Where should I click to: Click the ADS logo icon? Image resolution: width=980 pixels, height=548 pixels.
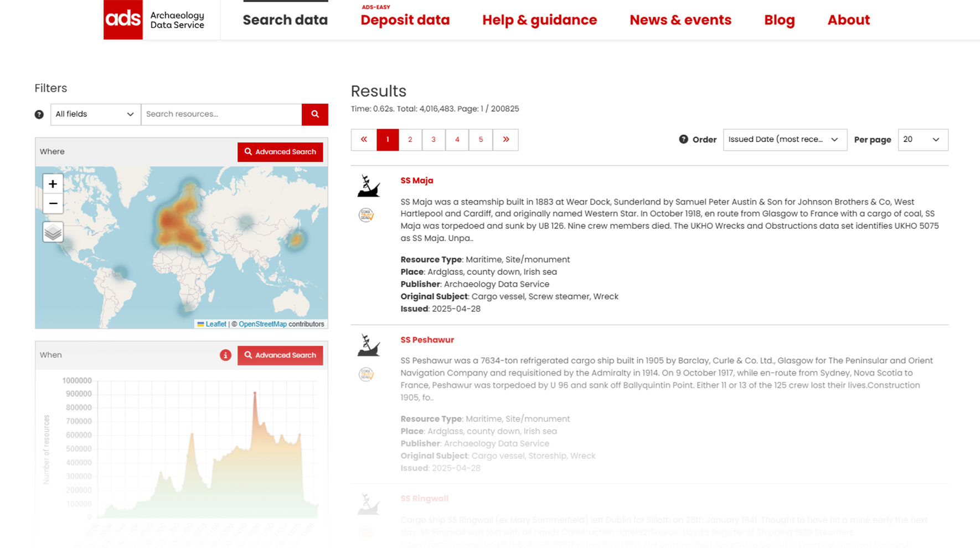tap(123, 19)
